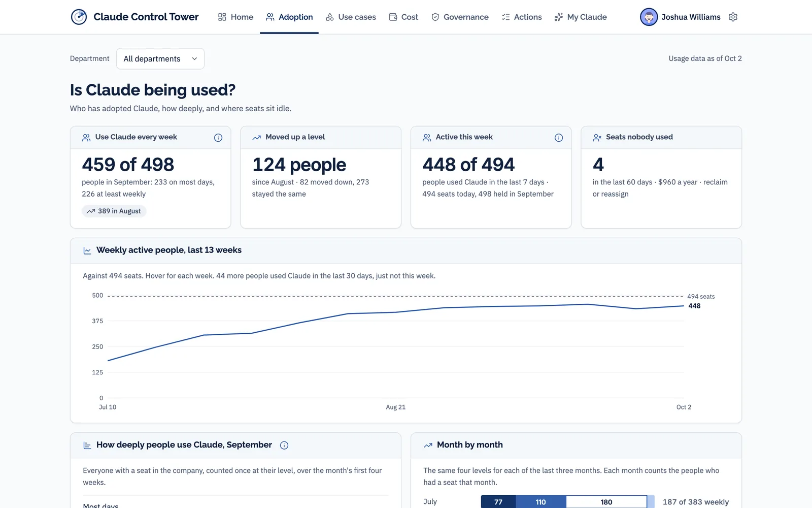Click July row label in Month by month
Image resolution: width=812 pixels, height=508 pixels.
[x=430, y=501]
